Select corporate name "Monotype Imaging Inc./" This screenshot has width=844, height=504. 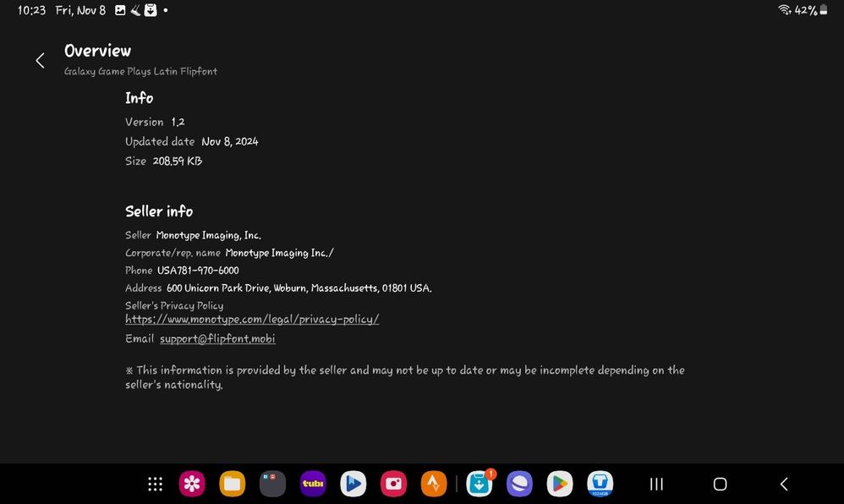279,253
